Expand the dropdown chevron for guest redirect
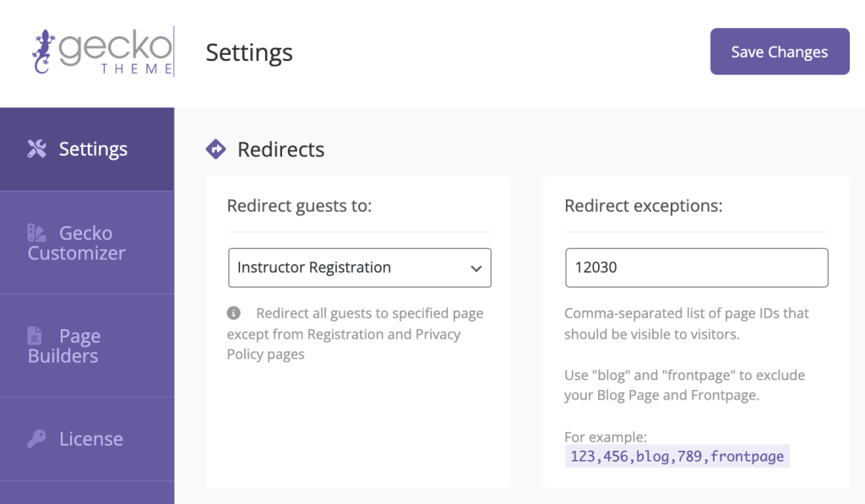 (x=476, y=268)
